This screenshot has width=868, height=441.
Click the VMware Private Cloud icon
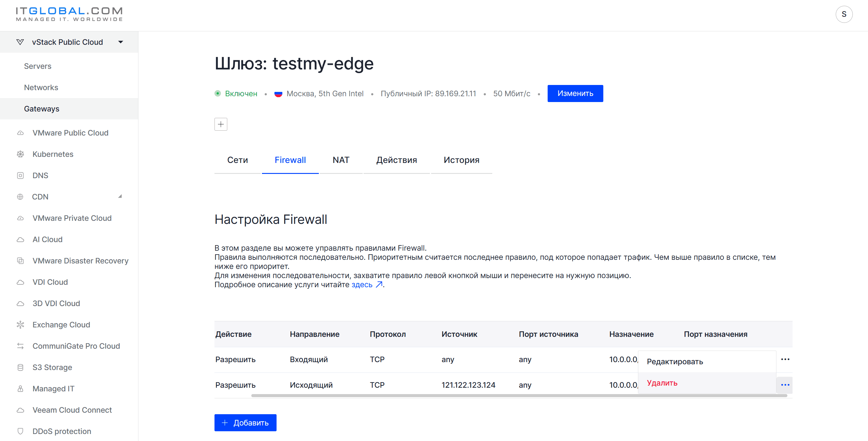point(20,218)
